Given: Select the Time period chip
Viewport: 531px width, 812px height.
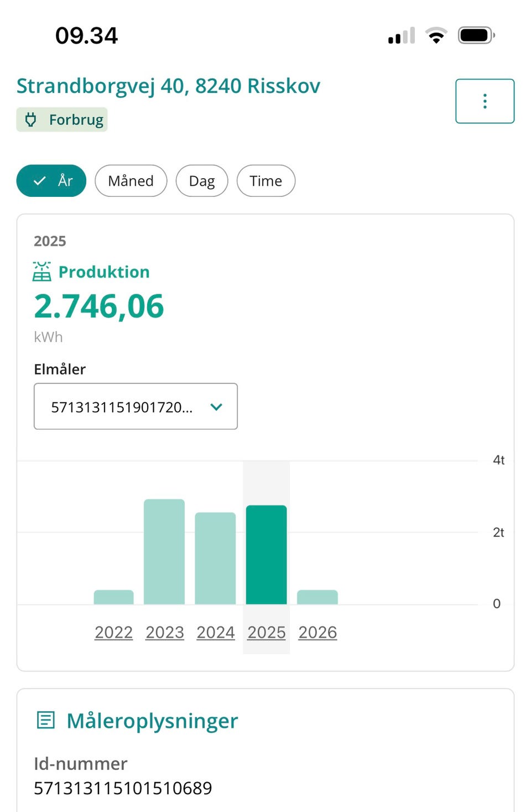Looking at the screenshot, I should [x=266, y=181].
